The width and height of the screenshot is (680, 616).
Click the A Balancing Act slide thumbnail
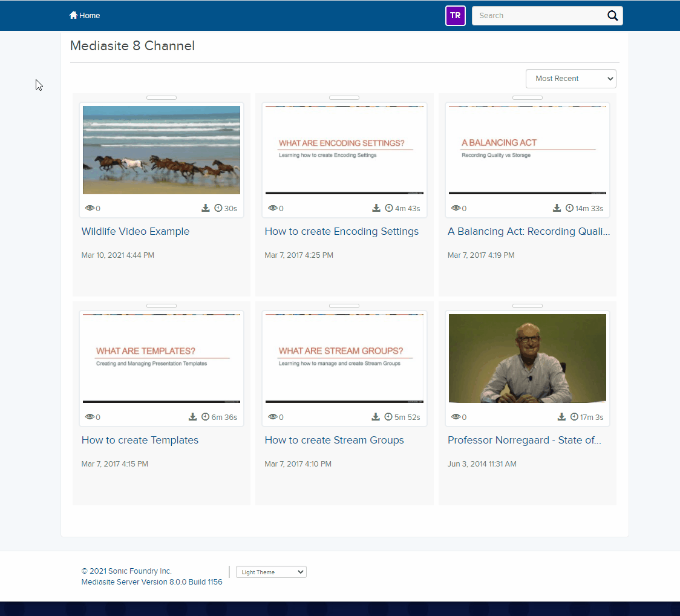point(528,150)
